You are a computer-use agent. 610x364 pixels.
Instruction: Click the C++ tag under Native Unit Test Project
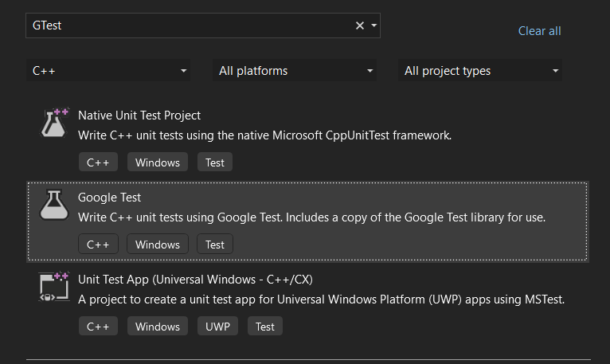(98, 162)
